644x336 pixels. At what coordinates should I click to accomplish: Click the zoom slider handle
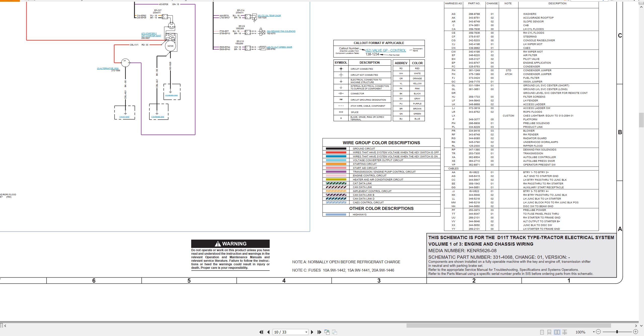click(x=617, y=332)
